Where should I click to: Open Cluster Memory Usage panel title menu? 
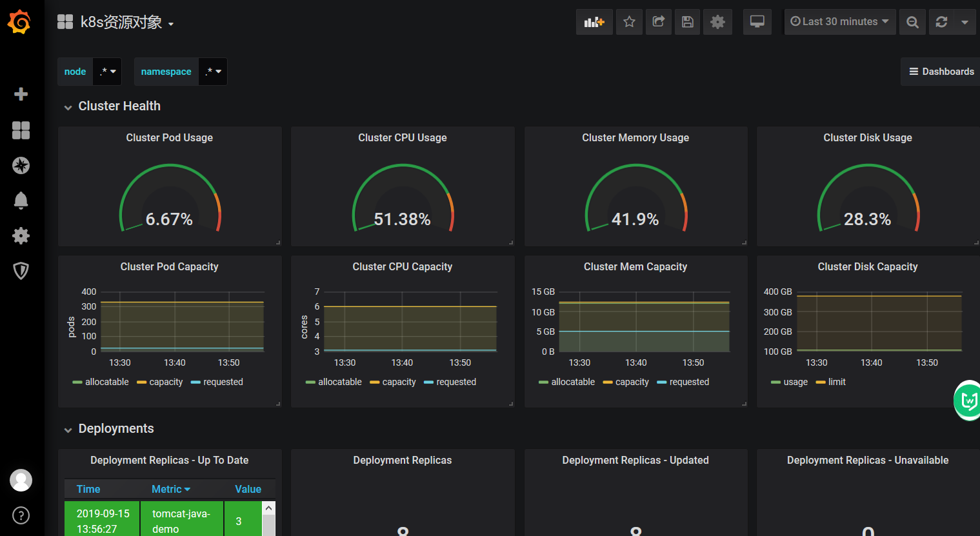635,137
